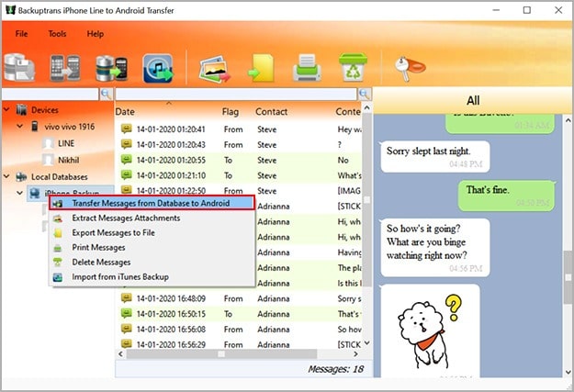
Task: Collapse the Local Databases tree node
Action: pos(8,176)
